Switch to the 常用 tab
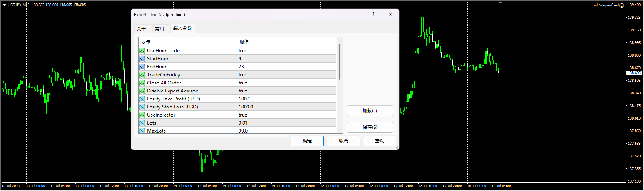The image size is (644, 191). coord(160,29)
